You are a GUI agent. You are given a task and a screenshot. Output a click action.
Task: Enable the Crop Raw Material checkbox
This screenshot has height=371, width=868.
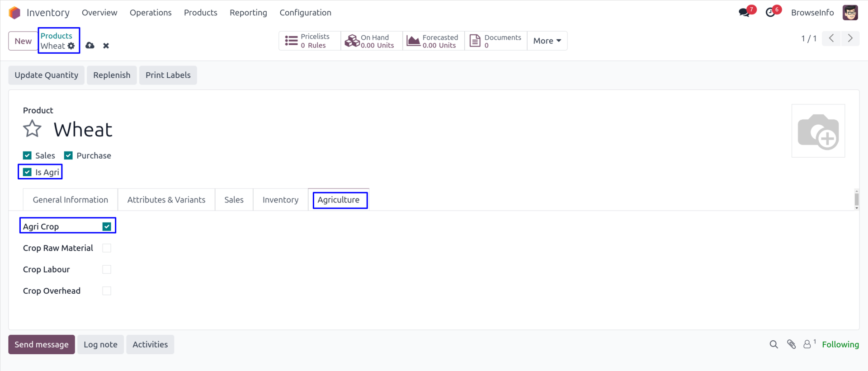[107, 248]
